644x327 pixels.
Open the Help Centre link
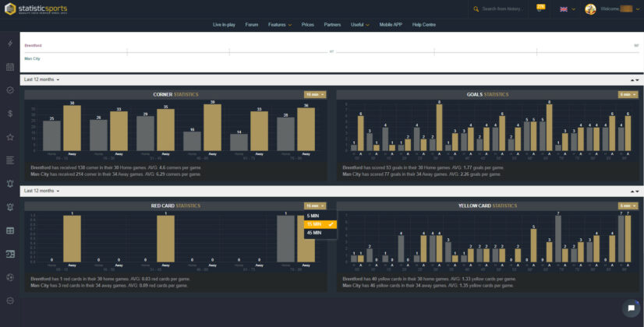click(424, 25)
